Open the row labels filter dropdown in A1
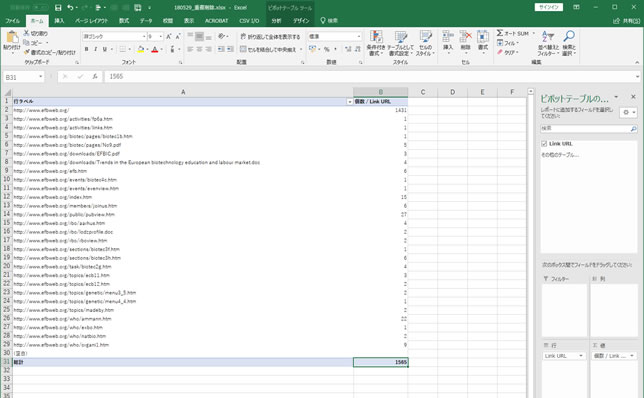Screen dimensions: 644x398 350,101
